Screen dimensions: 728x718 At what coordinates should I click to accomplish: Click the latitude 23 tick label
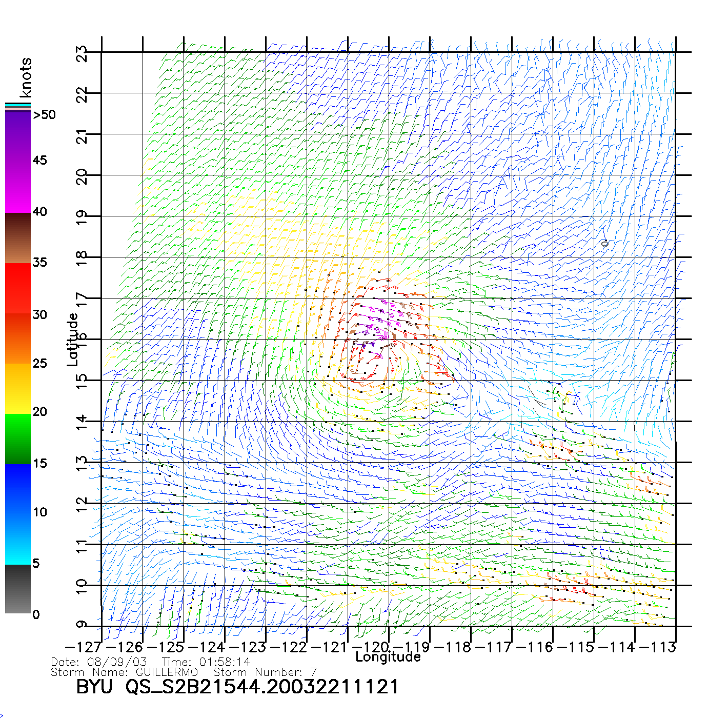82,53
